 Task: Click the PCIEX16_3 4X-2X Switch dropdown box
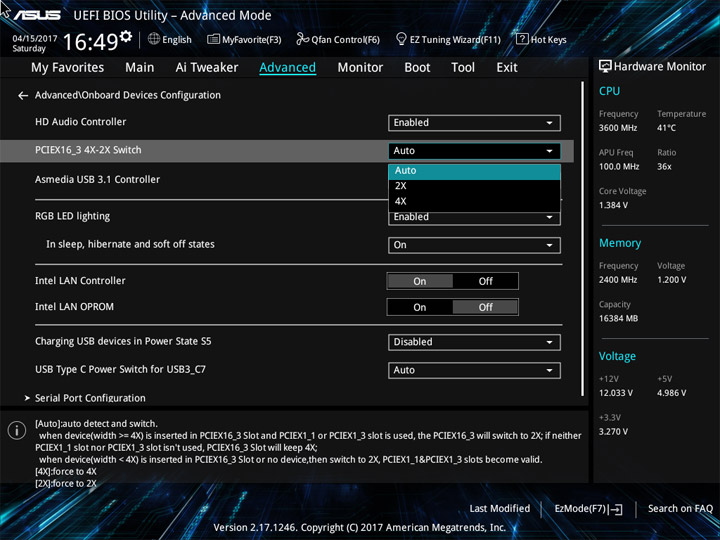click(x=474, y=151)
